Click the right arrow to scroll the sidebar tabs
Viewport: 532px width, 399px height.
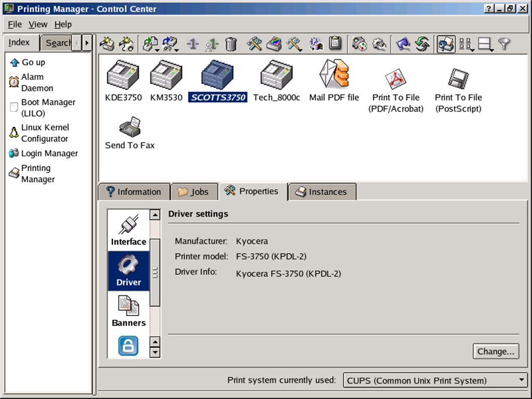(x=87, y=43)
